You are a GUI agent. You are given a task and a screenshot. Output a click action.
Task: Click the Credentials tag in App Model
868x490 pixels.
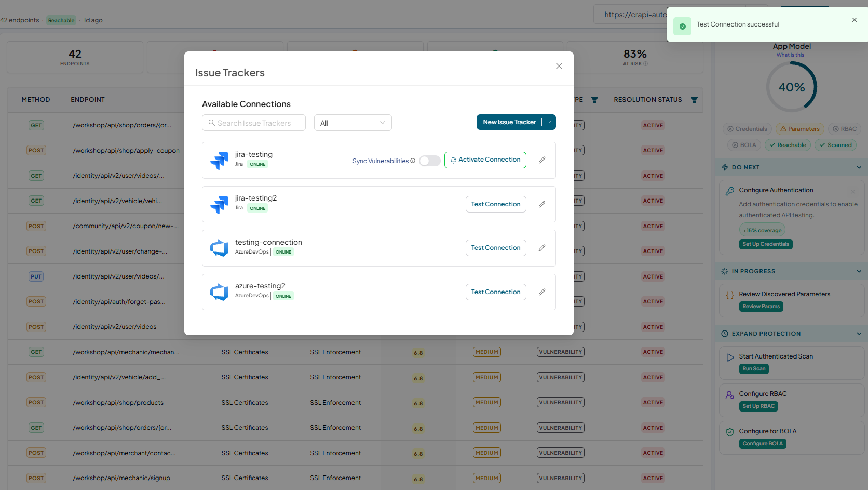coord(747,129)
